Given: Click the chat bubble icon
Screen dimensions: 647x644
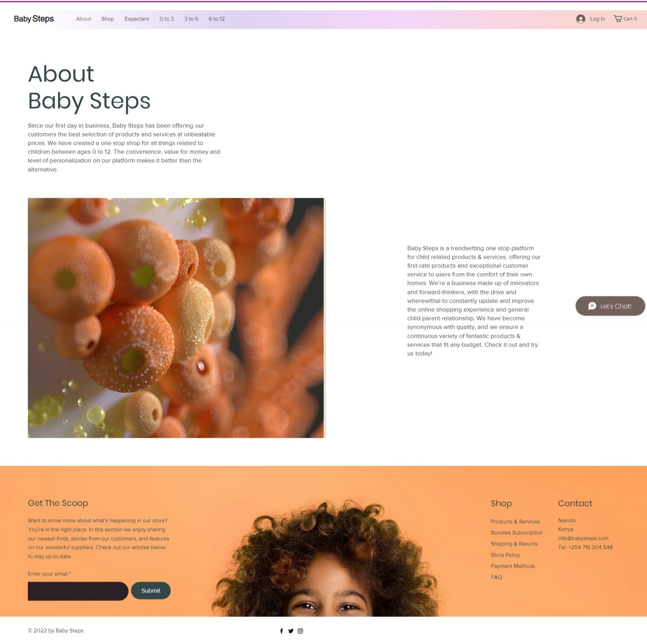Looking at the screenshot, I should 592,306.
